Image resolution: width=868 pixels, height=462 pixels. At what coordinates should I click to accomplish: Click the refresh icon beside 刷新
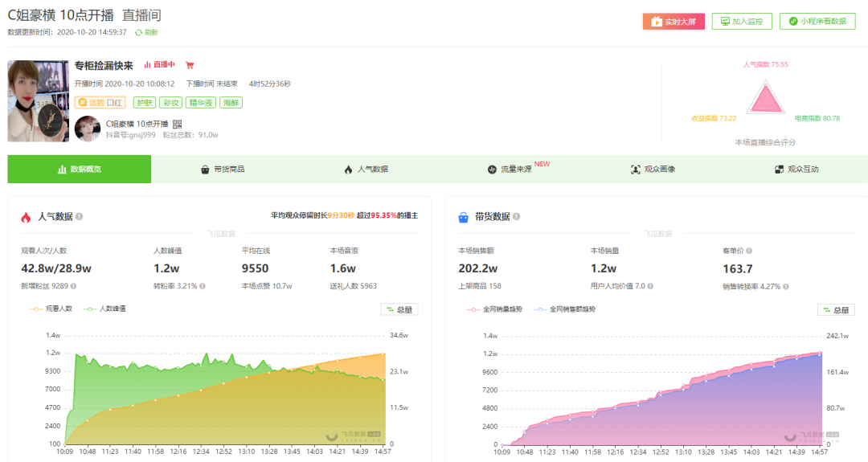pyautogui.click(x=138, y=33)
